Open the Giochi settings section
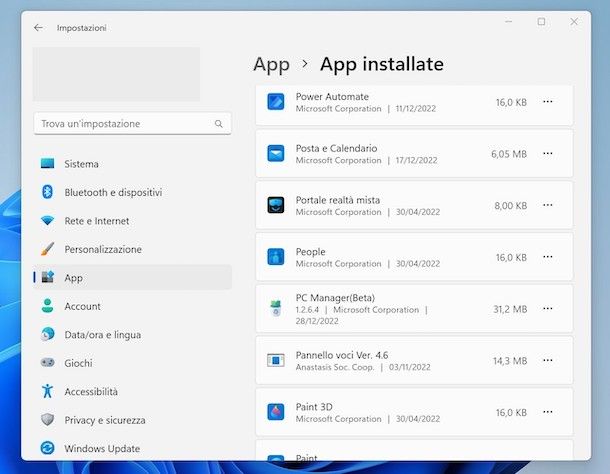 (x=133, y=363)
